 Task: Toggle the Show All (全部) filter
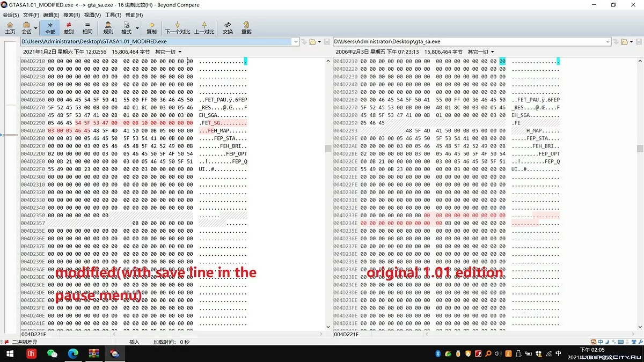point(50,28)
